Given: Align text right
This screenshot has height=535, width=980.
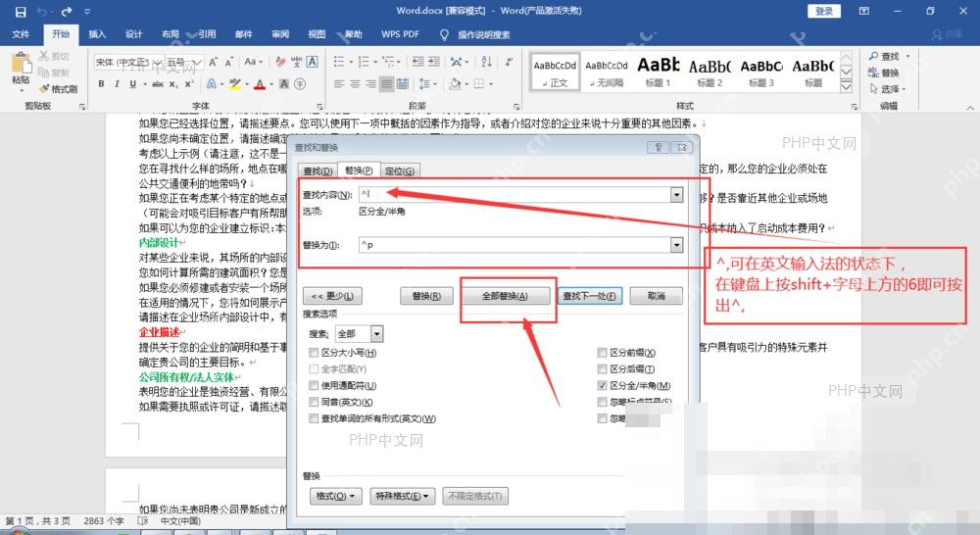Looking at the screenshot, I should (370, 83).
